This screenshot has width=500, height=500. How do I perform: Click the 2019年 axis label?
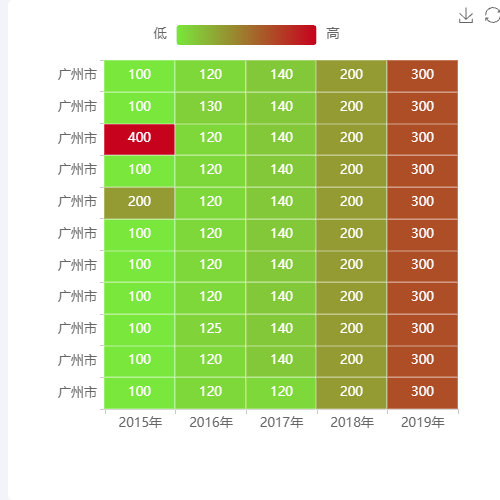tap(423, 422)
